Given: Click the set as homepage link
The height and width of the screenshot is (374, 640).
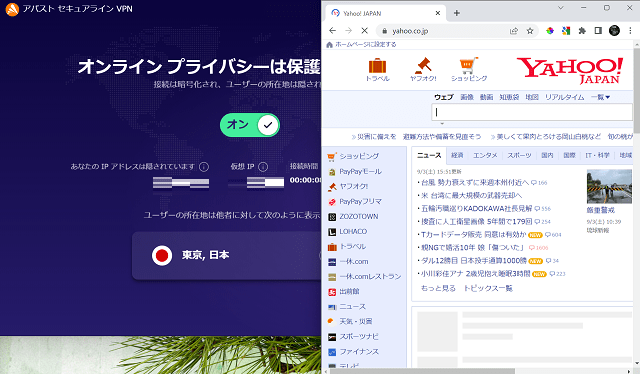Looking at the screenshot, I should (365, 45).
